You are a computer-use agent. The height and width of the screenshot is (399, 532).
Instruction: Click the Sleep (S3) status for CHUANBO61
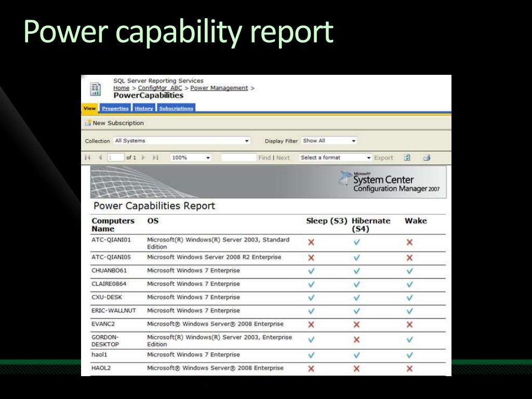click(x=311, y=271)
